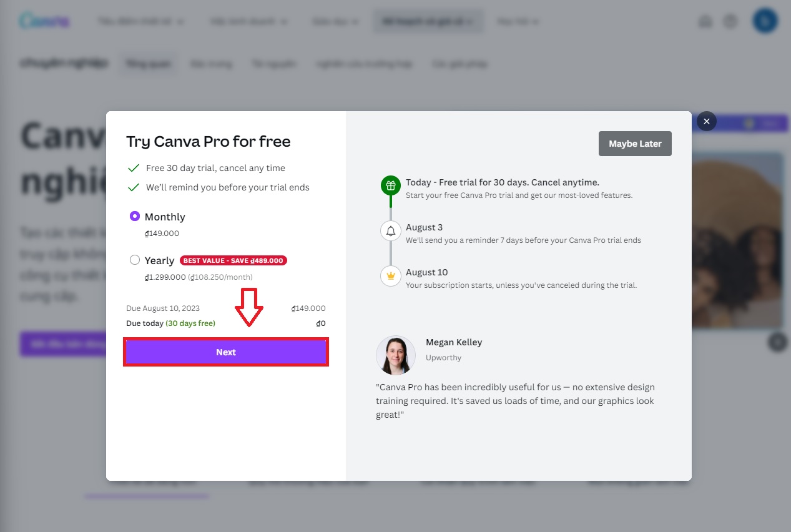Click the bell reminder icon for August 3
The width and height of the screenshot is (791, 532).
[391, 231]
